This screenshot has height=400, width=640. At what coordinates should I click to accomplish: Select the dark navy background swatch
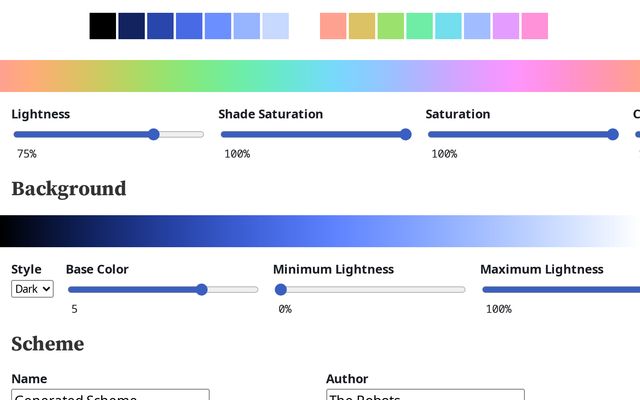[x=131, y=26]
